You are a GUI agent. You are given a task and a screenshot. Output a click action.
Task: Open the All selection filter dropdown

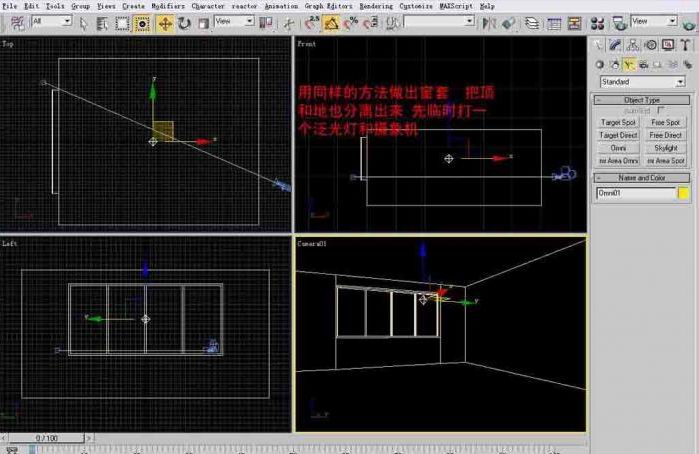pyautogui.click(x=50, y=21)
